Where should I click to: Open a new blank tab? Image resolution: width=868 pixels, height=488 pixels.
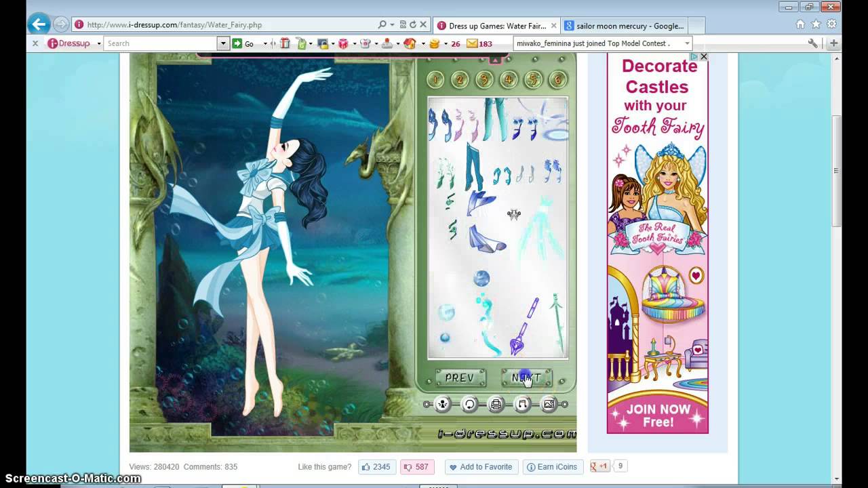pyautogui.click(x=697, y=26)
